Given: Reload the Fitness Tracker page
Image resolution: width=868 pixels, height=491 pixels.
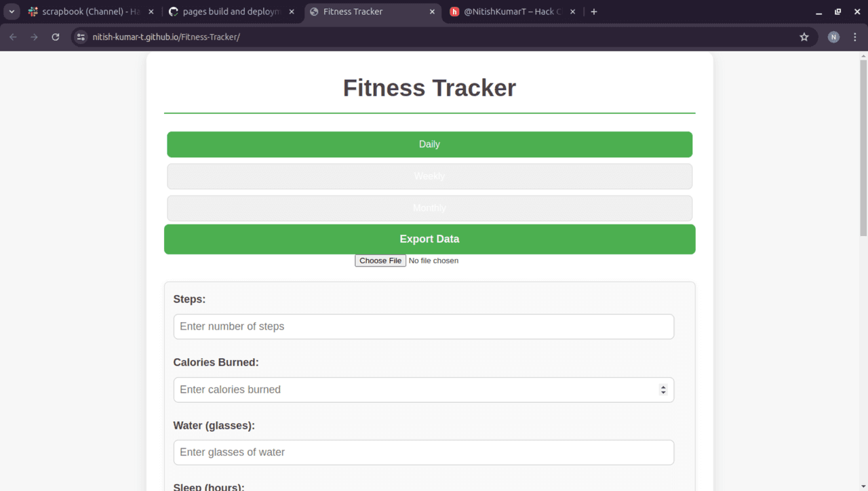Looking at the screenshot, I should click(x=56, y=37).
